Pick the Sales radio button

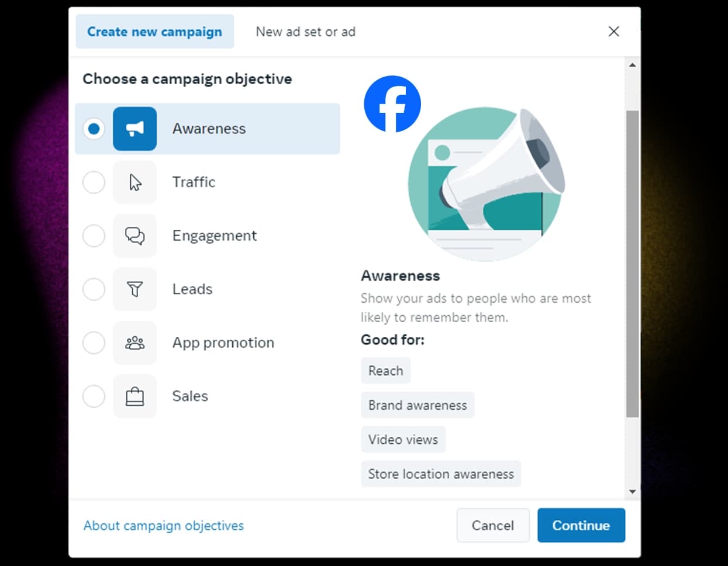[94, 396]
